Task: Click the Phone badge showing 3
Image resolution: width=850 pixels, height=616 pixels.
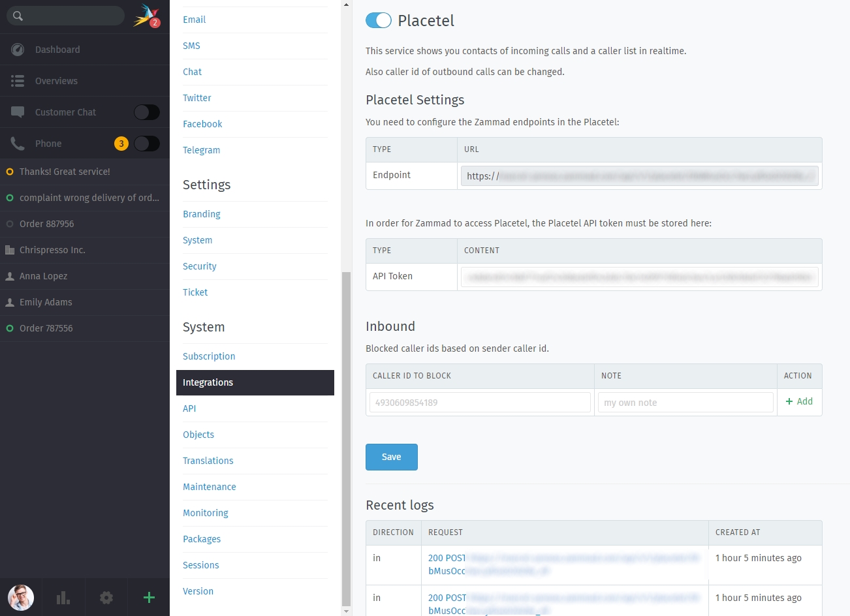Action: coord(121,144)
